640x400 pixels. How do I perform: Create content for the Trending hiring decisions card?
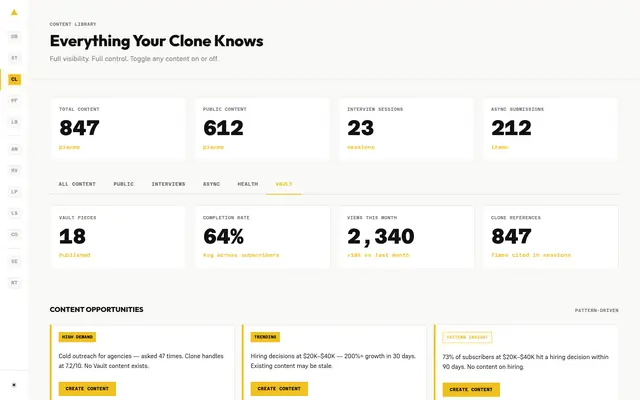pyautogui.click(x=279, y=389)
